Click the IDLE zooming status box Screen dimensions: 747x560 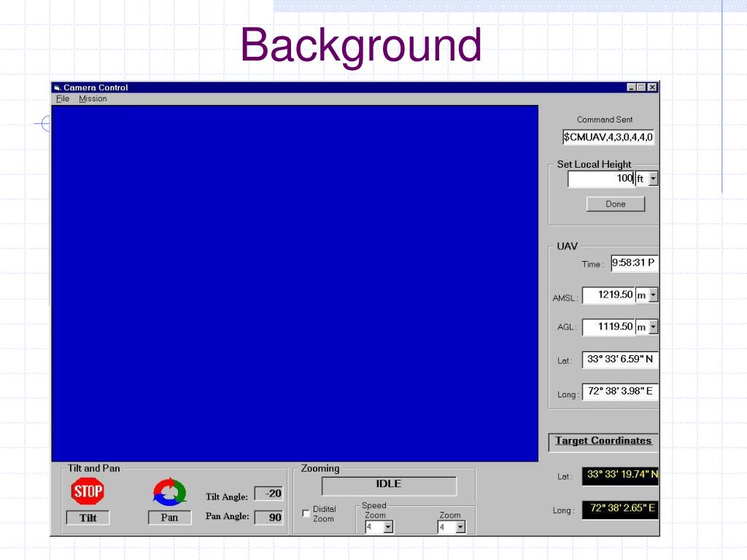389,485
